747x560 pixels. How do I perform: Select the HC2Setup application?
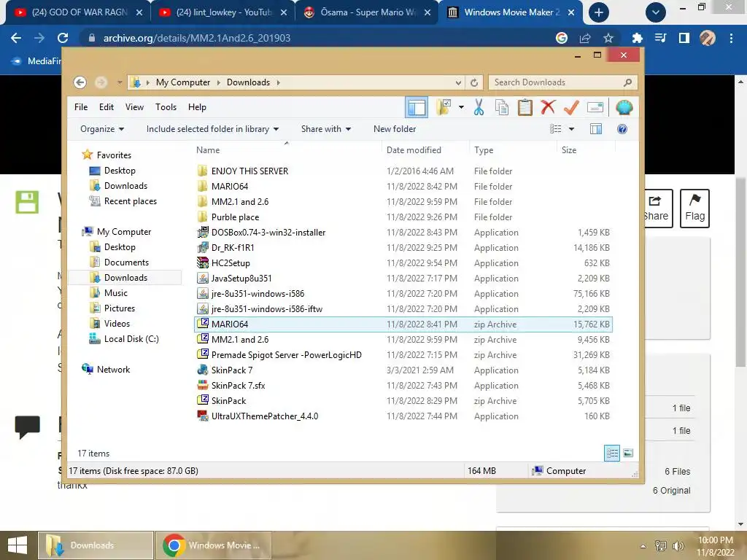[x=403, y=262]
